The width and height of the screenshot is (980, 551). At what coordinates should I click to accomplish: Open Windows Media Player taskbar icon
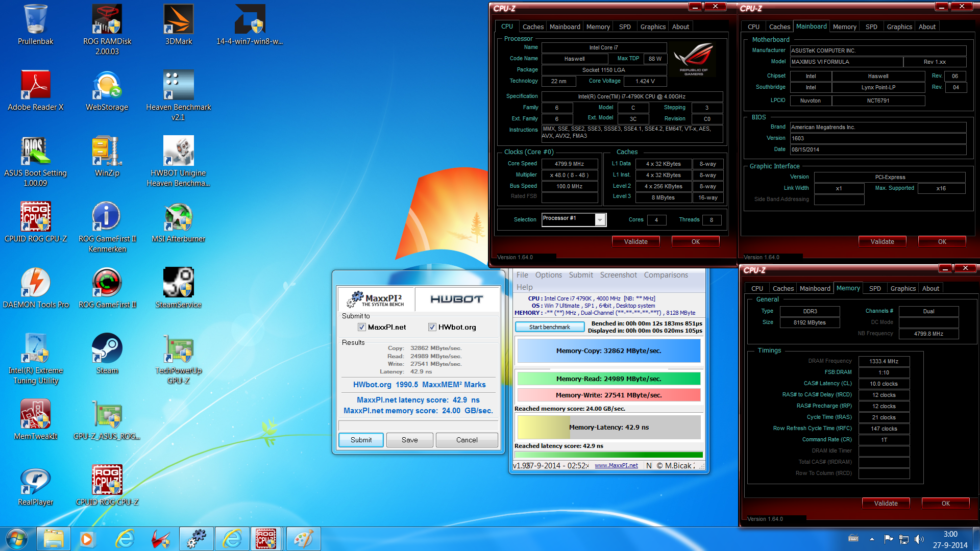87,539
